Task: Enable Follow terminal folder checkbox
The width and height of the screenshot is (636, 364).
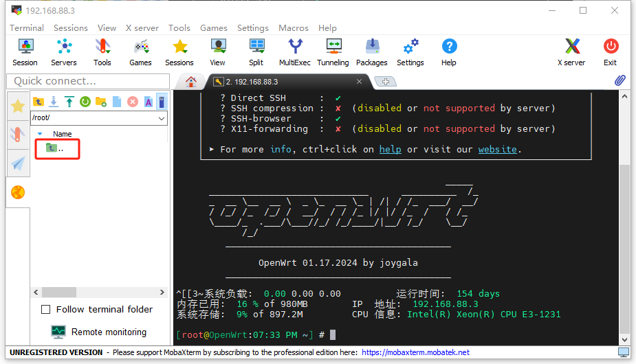Action: tap(46, 310)
